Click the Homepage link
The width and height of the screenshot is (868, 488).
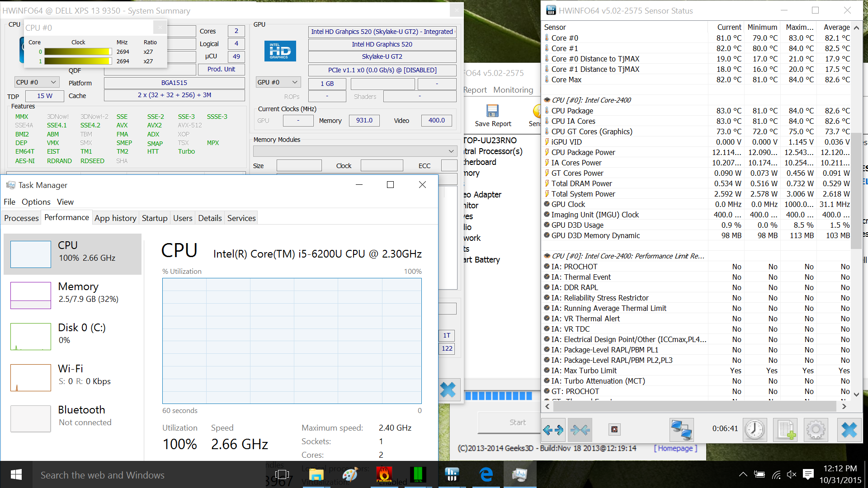[675, 448]
